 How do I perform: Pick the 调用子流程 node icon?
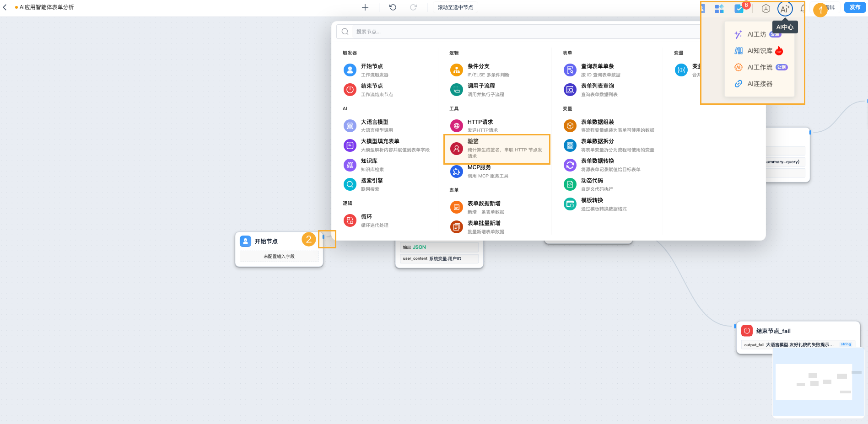click(457, 90)
